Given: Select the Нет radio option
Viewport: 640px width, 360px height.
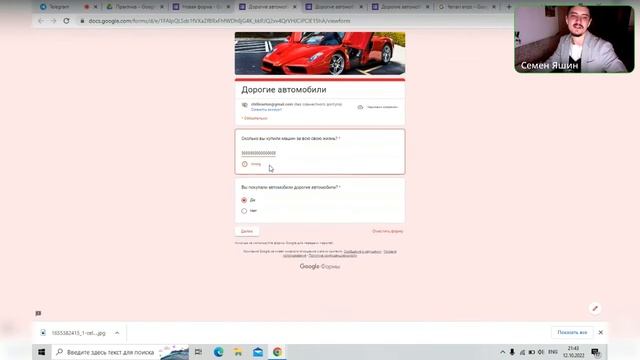Looking at the screenshot, I should point(244,211).
